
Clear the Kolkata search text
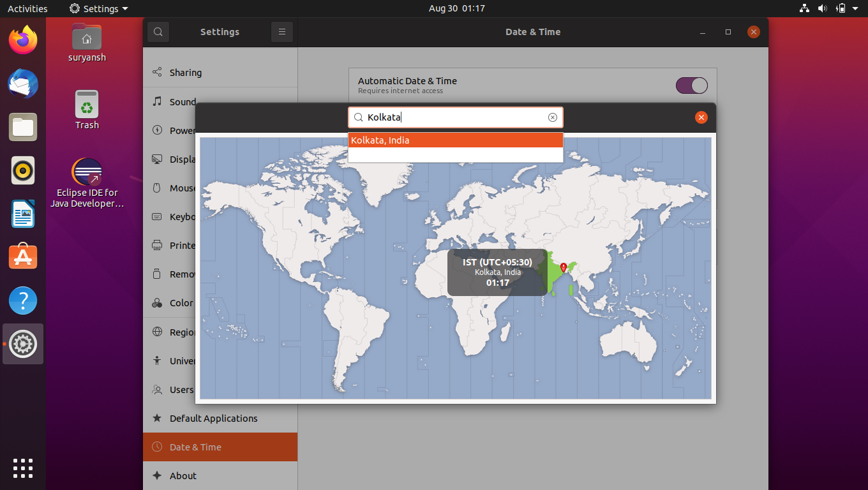coord(552,117)
